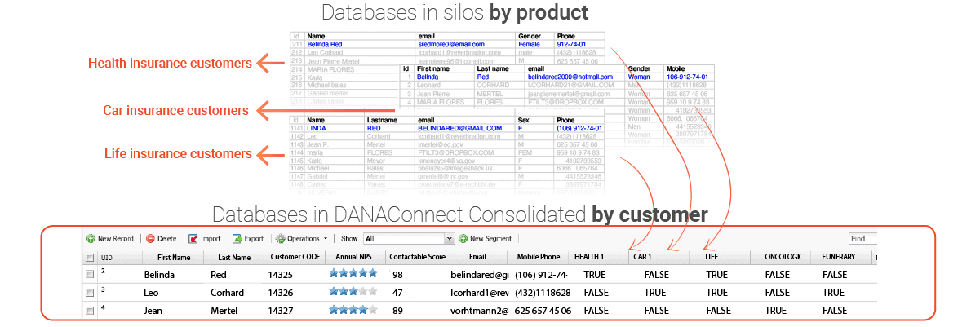Open the Show filter combo box
Screen dimensions: 980x327
tap(409, 239)
